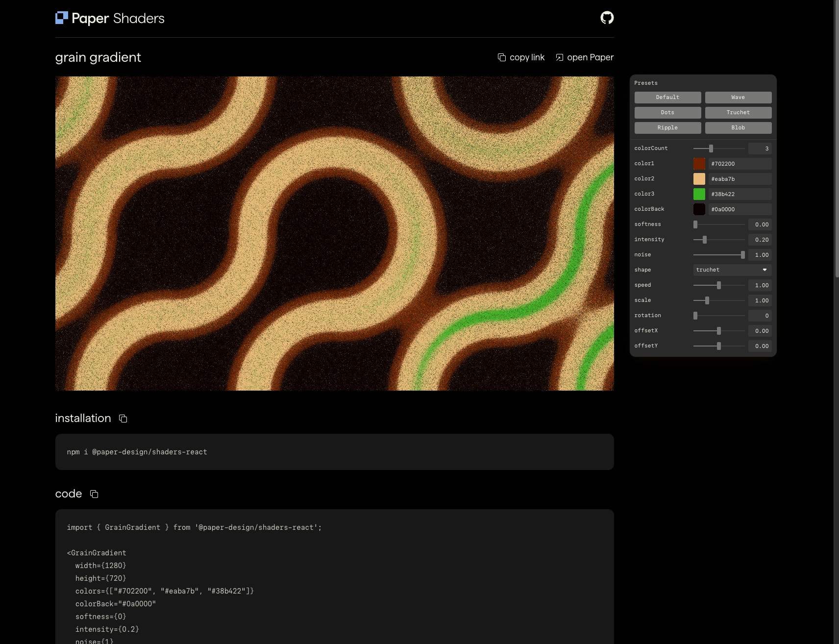Image resolution: width=839 pixels, height=644 pixels.
Task: Click the width={1280} code line
Action: pyautogui.click(x=100, y=566)
